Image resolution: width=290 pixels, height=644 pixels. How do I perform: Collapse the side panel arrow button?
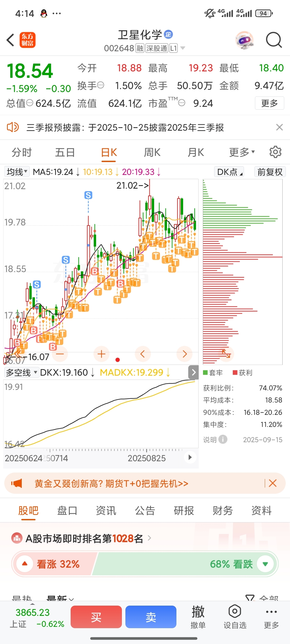pos(194,372)
